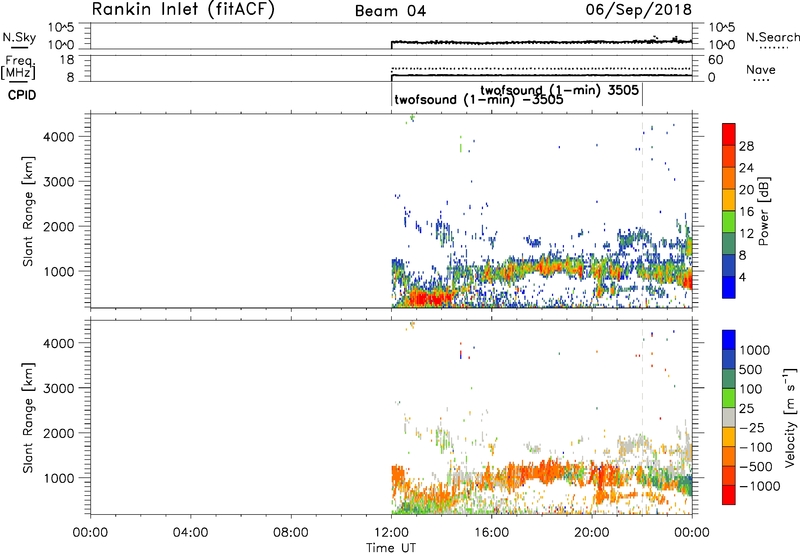Click the "28" tick on the Power colorbar

(x=746, y=146)
